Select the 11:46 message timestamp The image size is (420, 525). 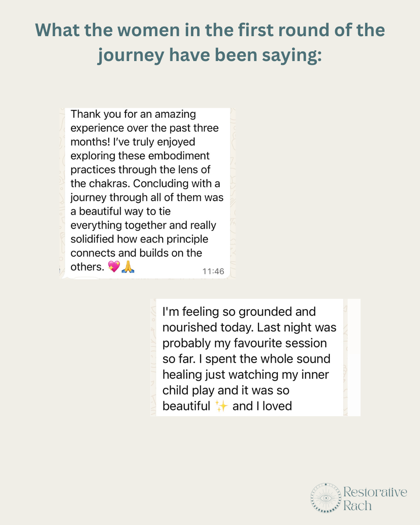(213, 271)
